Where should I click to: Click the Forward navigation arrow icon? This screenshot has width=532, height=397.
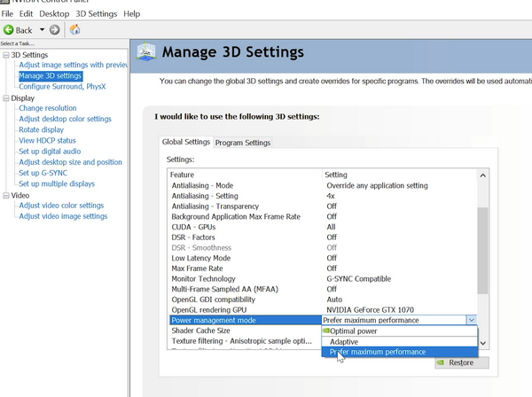pyautogui.click(x=55, y=29)
